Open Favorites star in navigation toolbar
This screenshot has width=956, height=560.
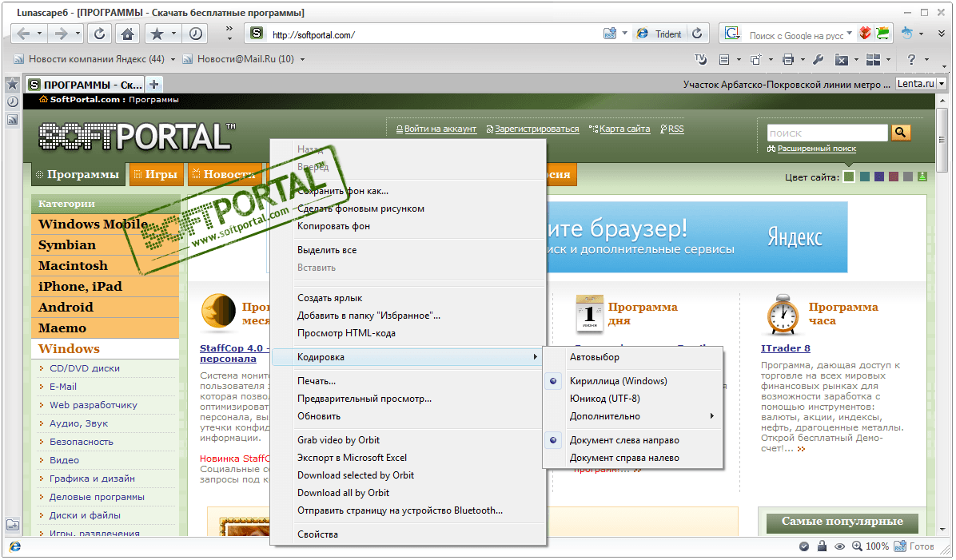(x=157, y=34)
